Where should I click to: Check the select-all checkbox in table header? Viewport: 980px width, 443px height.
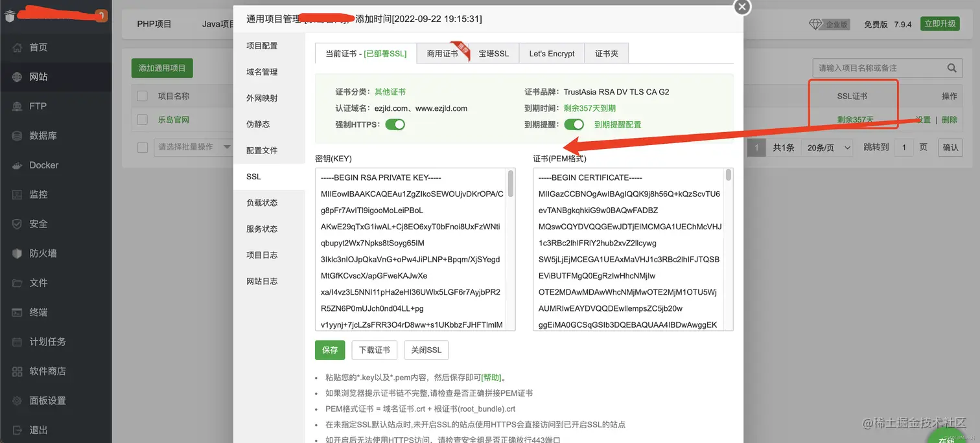(x=143, y=96)
